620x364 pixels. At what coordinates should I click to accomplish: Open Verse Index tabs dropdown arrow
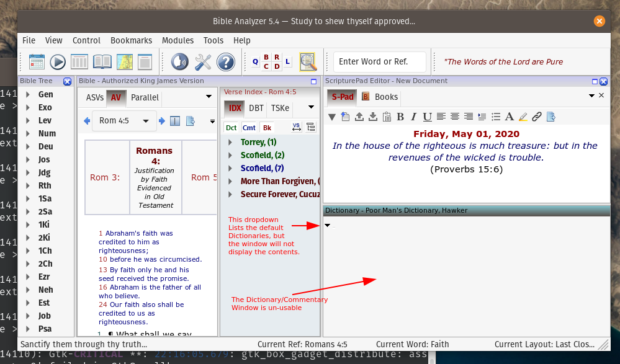coord(311,107)
